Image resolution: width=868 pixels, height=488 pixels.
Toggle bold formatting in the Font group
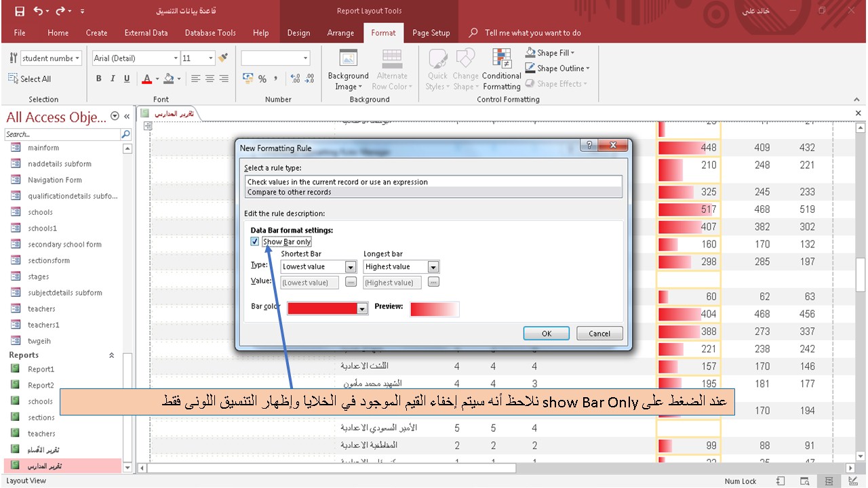pos(98,79)
